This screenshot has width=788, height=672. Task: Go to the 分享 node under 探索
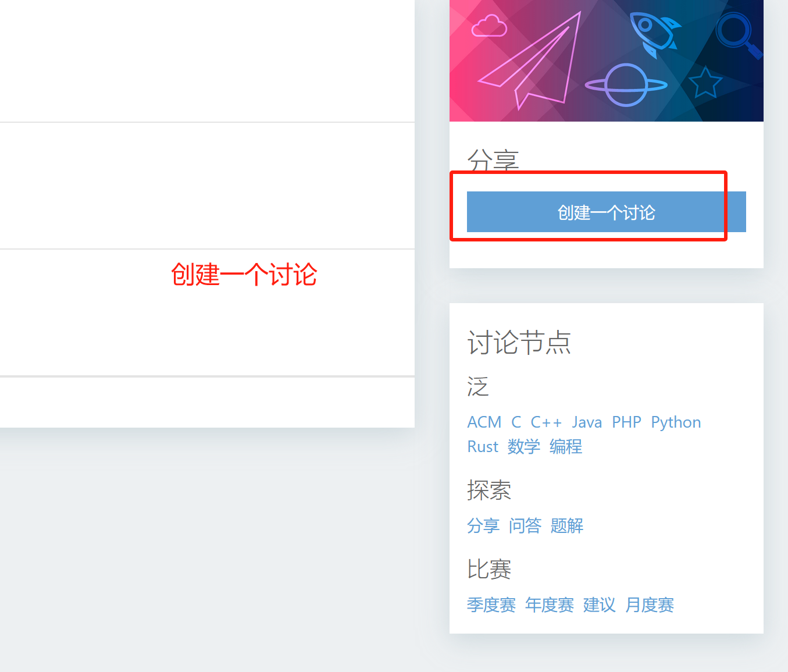(483, 525)
